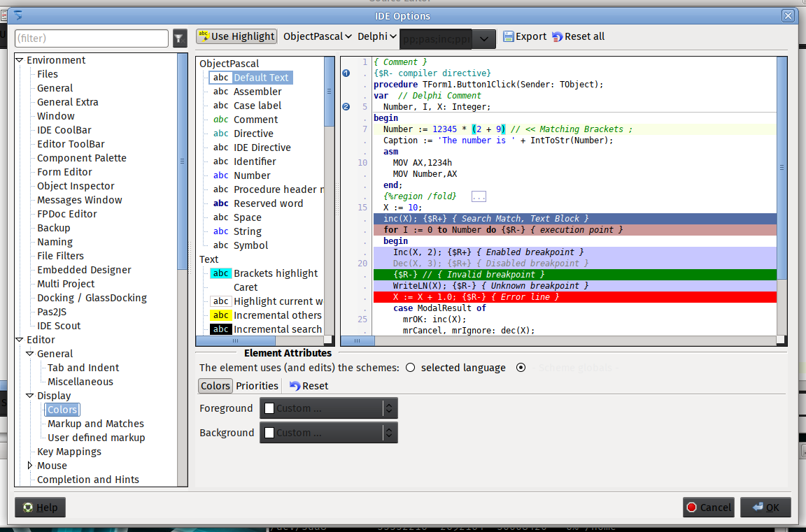Click the Reset arrow icon in Element Attributes

pos(295,386)
